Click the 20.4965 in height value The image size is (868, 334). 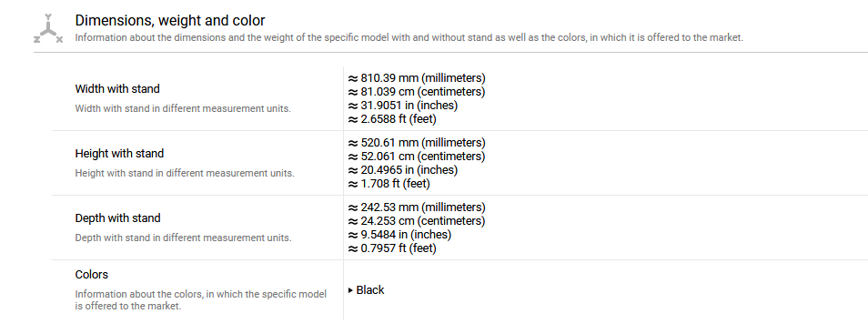[x=403, y=170]
